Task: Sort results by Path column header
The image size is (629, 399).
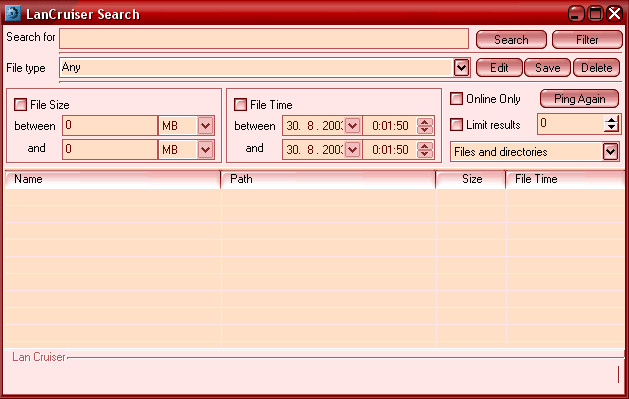Action: point(328,179)
